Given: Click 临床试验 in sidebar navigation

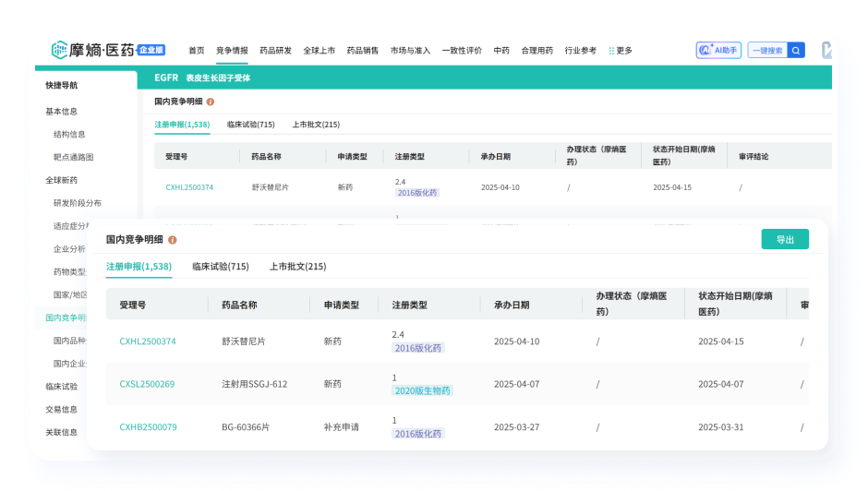Looking at the screenshot, I should pos(62,387).
